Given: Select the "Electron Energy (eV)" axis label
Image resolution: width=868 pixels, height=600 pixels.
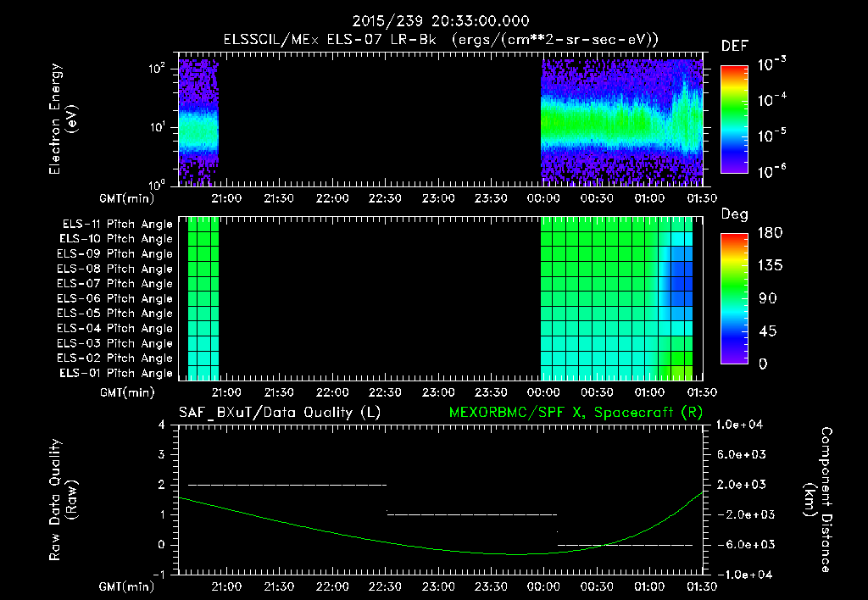Looking at the screenshot, I should coord(63,119).
